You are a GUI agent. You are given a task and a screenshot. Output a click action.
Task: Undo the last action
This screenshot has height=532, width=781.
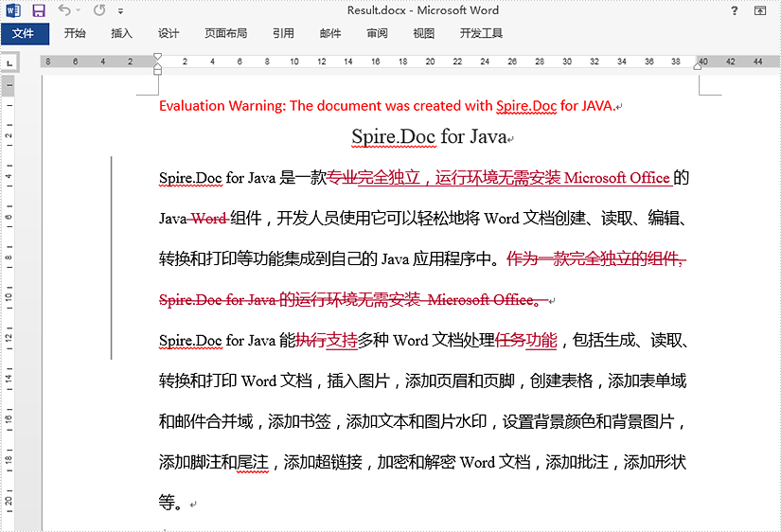(64, 10)
